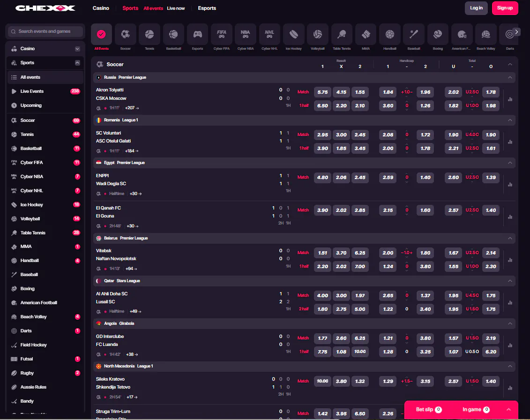Open statistics icon for GD Interclube match
Screen dimensions: 530x420
pyautogui.click(x=510, y=345)
